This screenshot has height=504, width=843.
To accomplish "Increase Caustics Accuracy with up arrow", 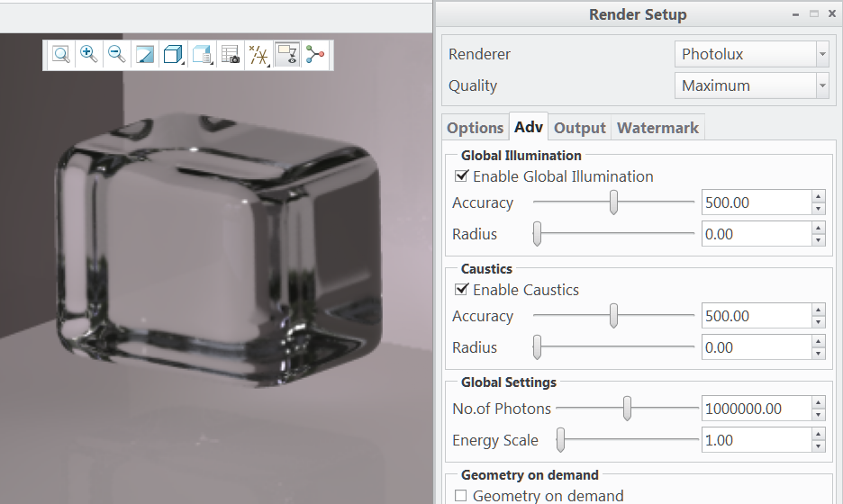I will coord(819,310).
